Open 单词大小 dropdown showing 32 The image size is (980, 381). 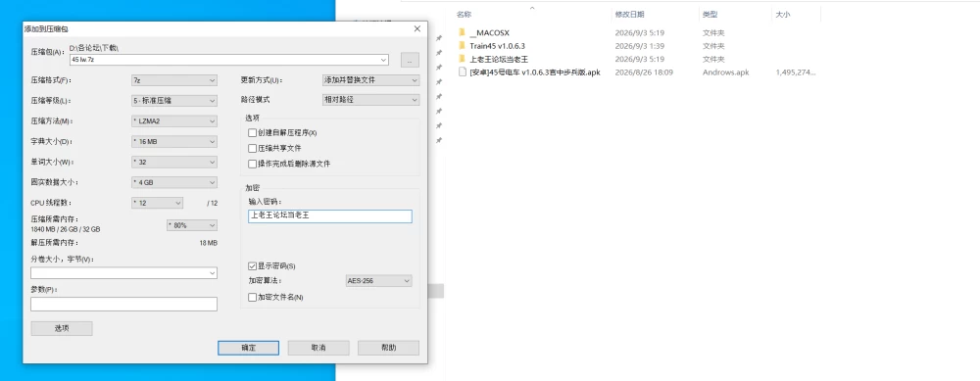(173, 162)
